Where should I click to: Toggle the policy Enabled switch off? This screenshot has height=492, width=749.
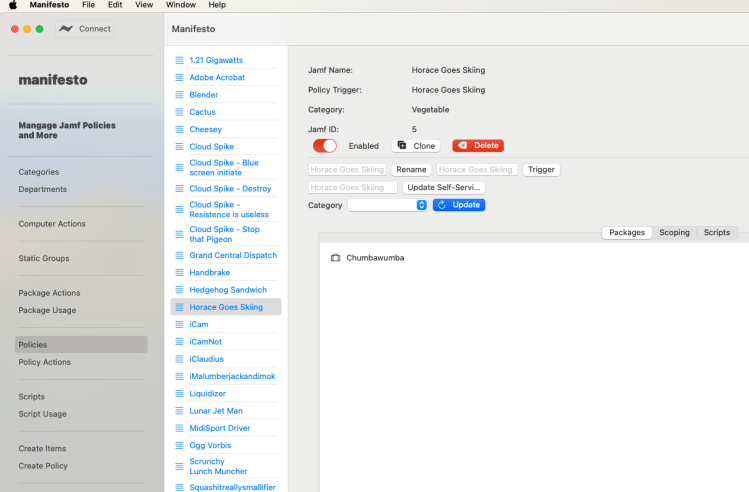click(325, 146)
